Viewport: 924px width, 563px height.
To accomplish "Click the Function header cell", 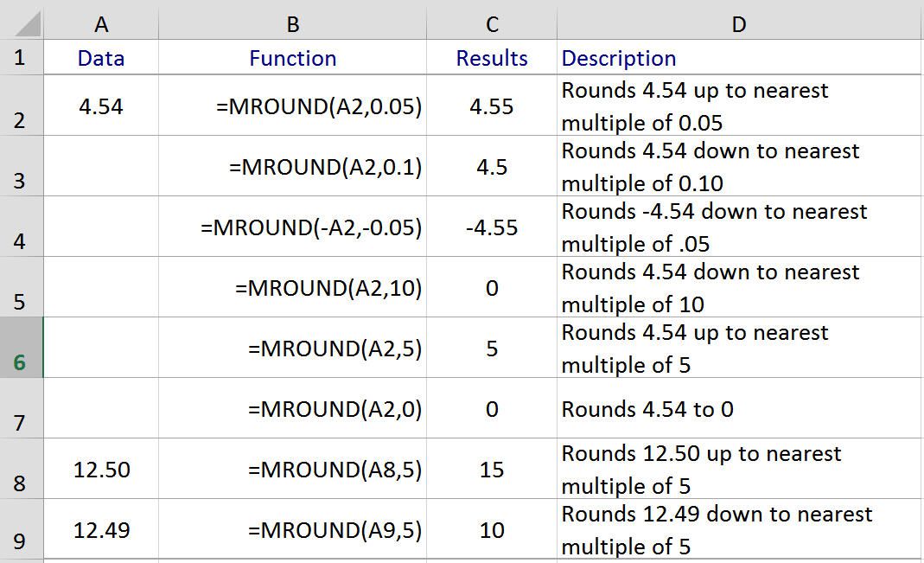I will [292, 58].
